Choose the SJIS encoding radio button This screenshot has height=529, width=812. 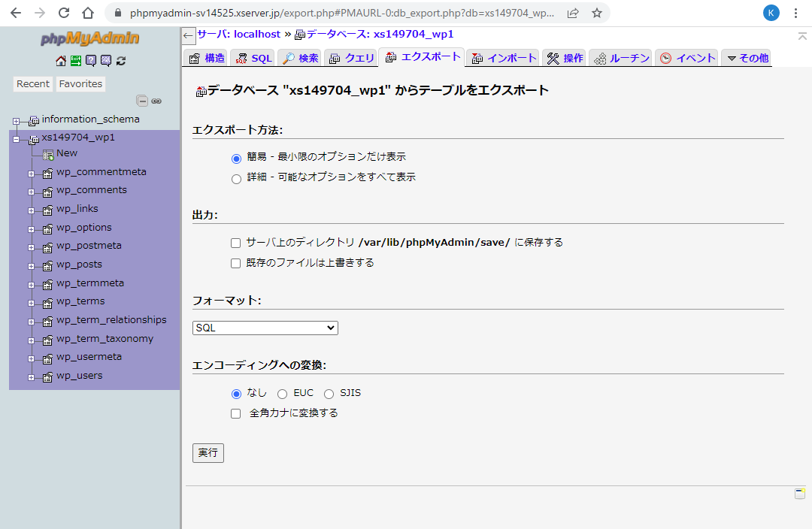[329, 394]
